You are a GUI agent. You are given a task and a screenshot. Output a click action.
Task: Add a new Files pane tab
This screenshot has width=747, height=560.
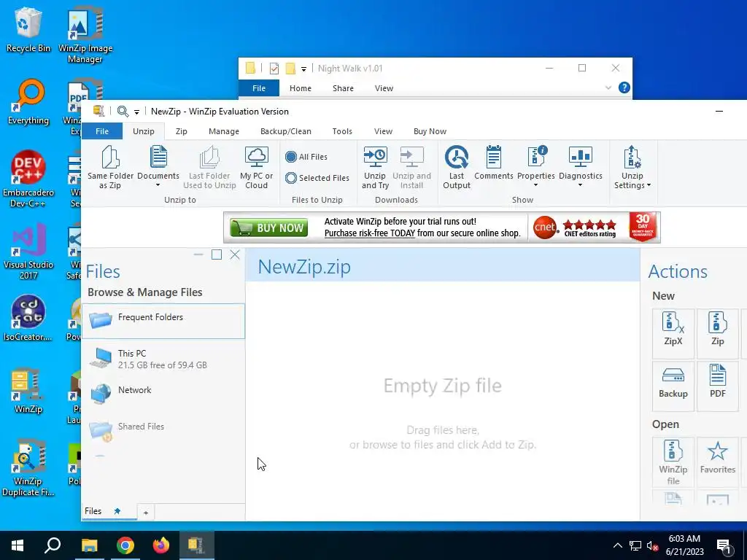point(146,513)
